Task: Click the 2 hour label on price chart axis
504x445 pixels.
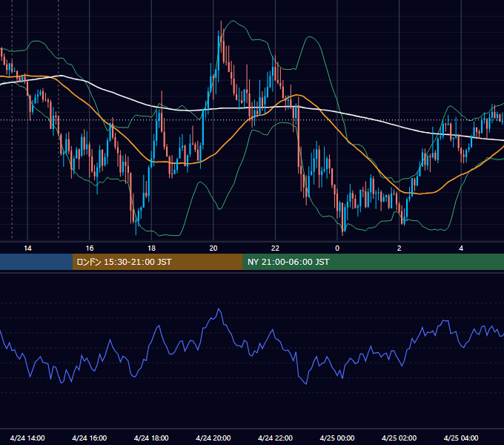Action: click(x=399, y=248)
